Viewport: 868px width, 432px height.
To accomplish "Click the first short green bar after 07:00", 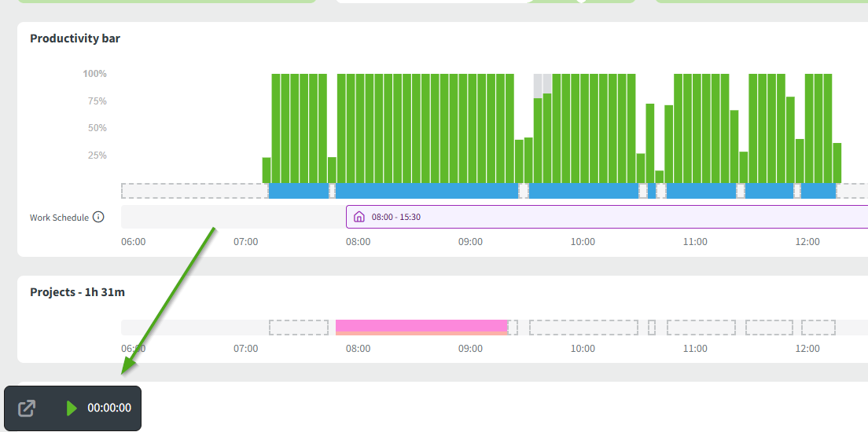I will click(267, 170).
